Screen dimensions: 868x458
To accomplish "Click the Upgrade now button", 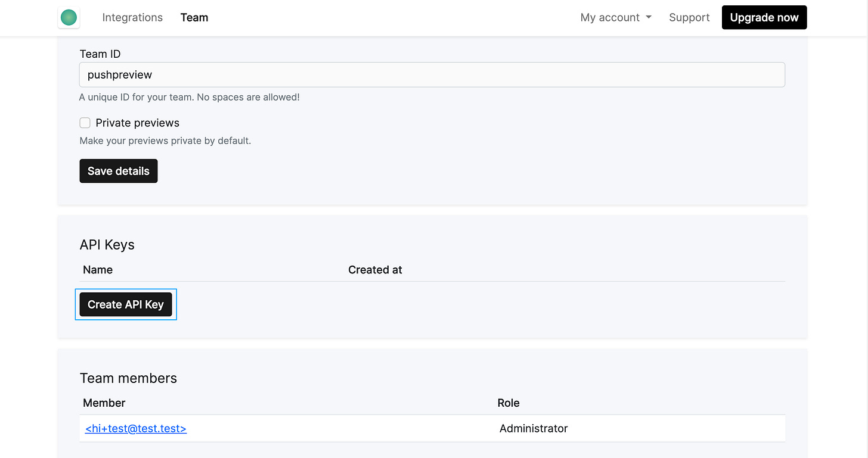I will 764,17.
